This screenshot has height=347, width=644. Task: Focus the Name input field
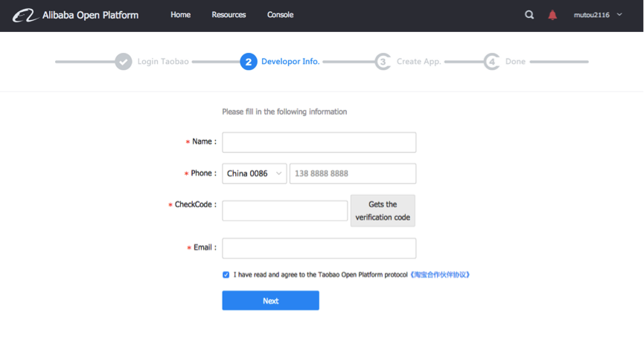coord(319,142)
